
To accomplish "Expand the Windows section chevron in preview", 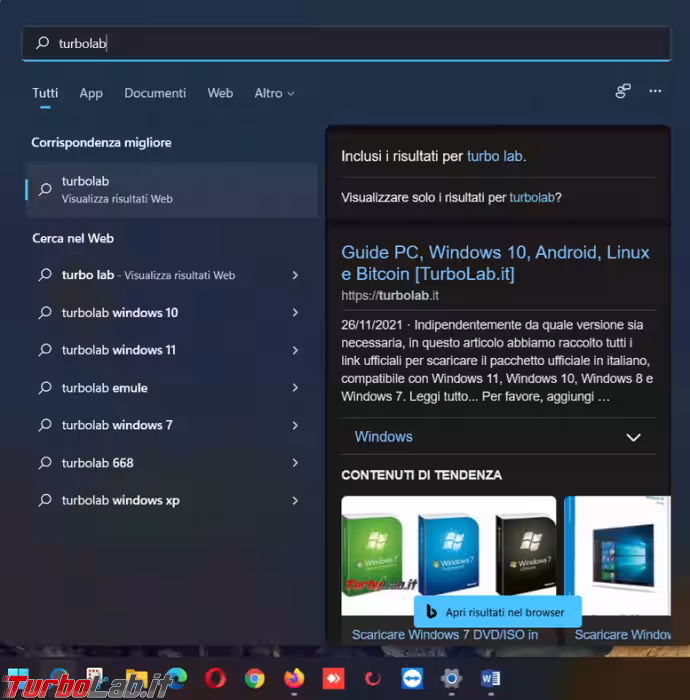I will coord(632,437).
